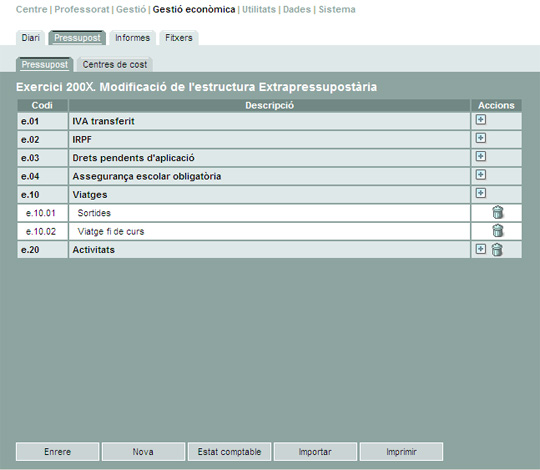Open the Utilitats menu

(x=259, y=9)
